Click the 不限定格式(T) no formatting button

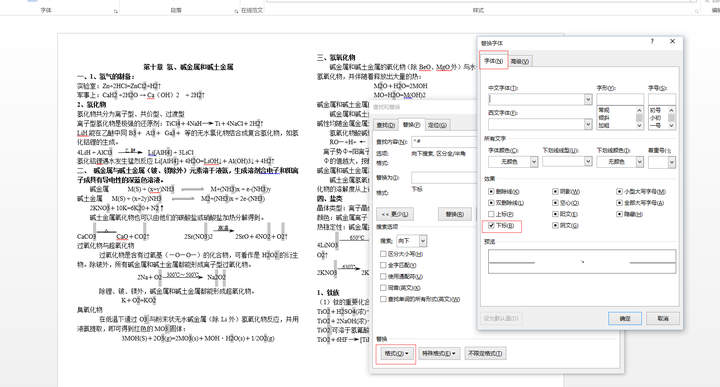485,353
